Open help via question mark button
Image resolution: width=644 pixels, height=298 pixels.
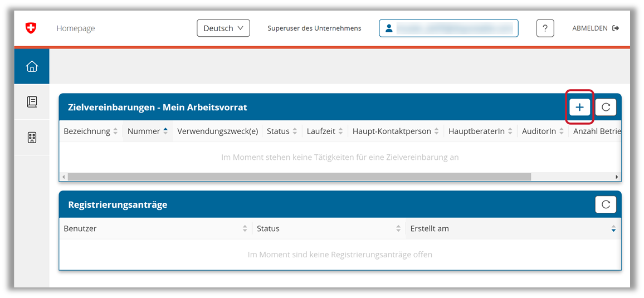pos(545,28)
